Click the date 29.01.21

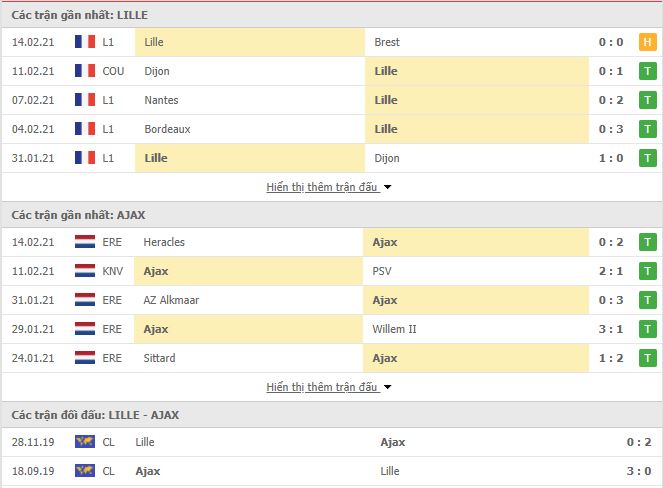click(33, 329)
